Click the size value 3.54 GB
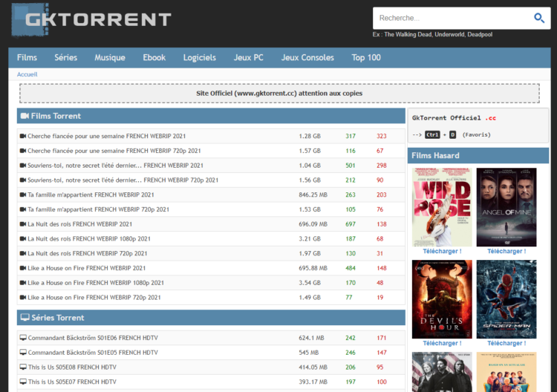This screenshot has width=557, height=392. click(310, 283)
